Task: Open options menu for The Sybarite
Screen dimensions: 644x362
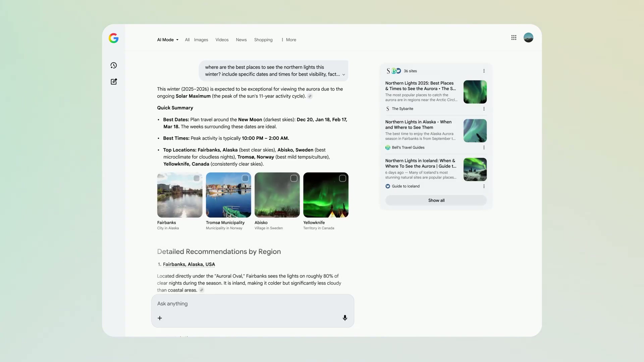Action: coord(484,109)
